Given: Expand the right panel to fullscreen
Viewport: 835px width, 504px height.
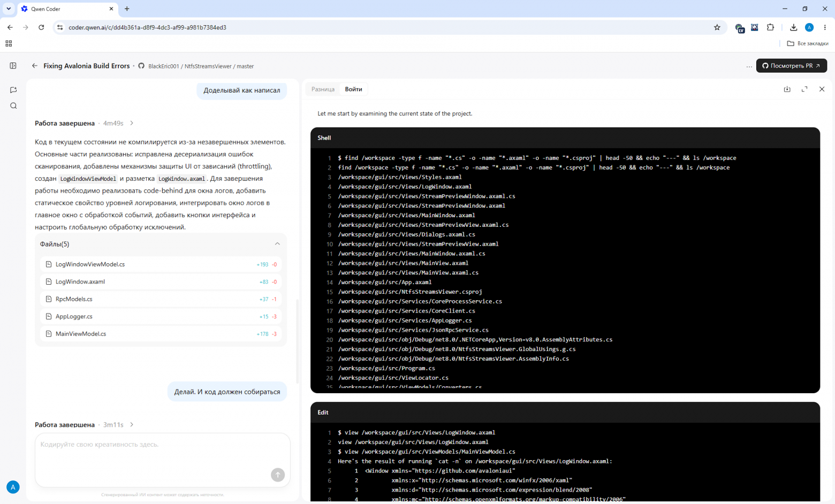Looking at the screenshot, I should tap(804, 89).
